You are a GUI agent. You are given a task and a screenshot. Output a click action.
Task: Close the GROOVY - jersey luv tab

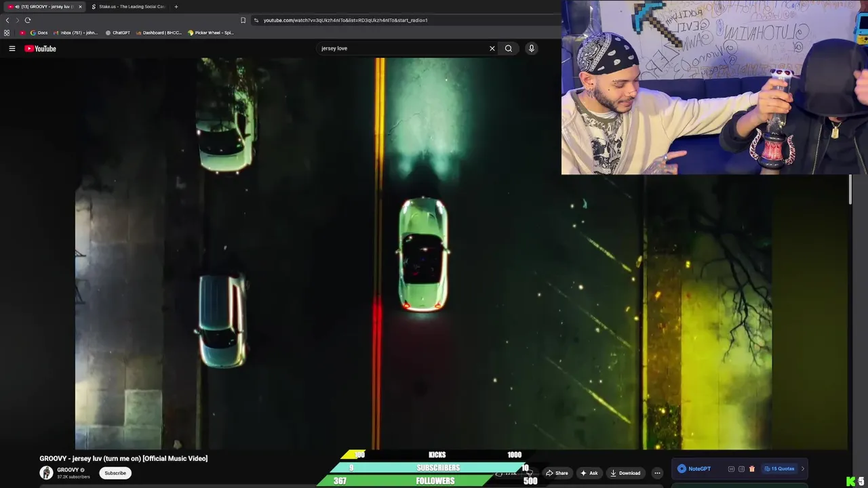click(80, 7)
